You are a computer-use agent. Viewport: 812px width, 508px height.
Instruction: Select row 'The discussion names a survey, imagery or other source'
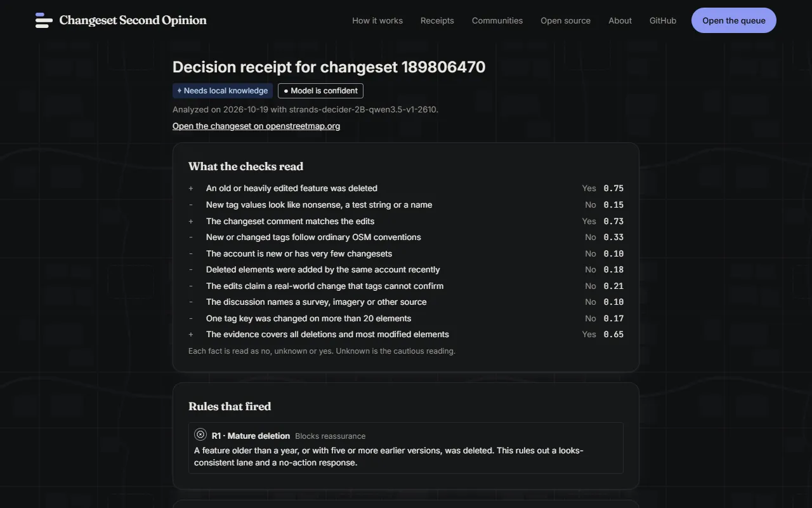click(x=406, y=302)
